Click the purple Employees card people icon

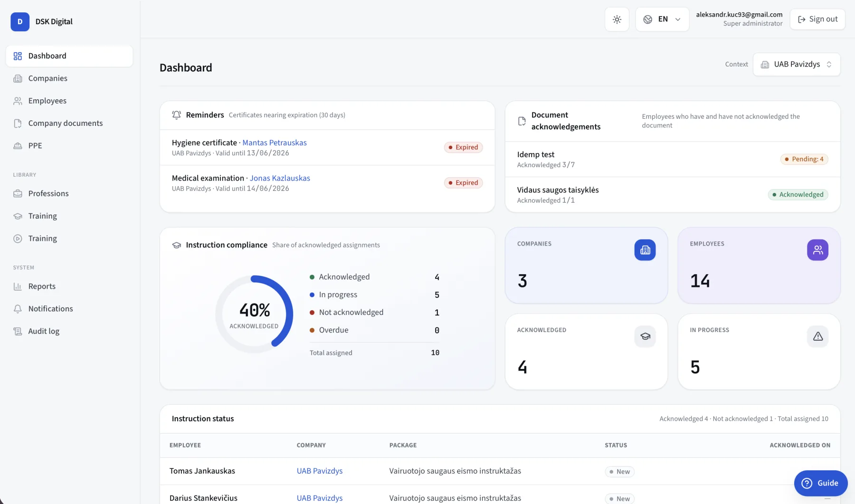[817, 250]
